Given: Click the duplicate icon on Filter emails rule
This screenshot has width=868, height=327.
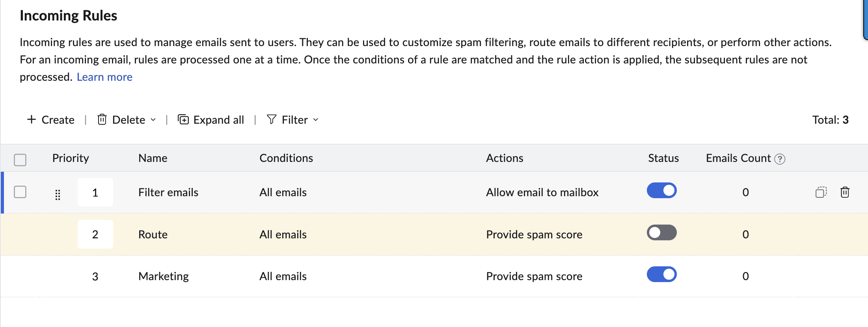Looking at the screenshot, I should pos(821,192).
